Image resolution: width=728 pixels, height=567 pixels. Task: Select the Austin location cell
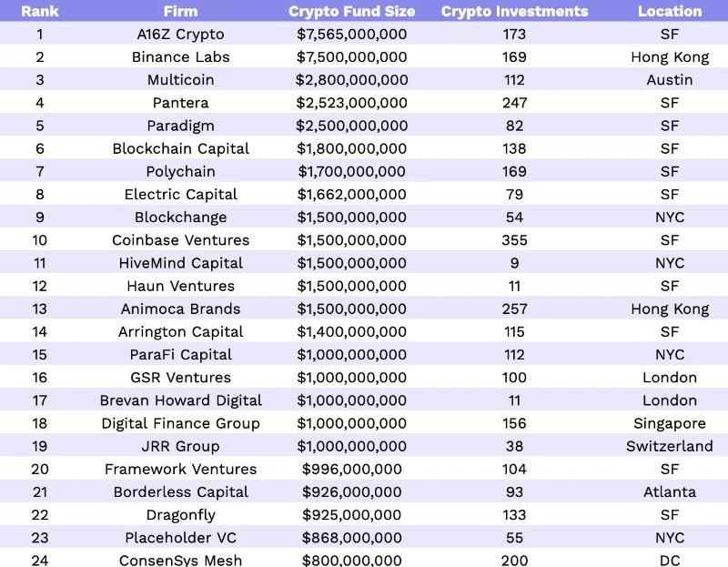(x=670, y=80)
